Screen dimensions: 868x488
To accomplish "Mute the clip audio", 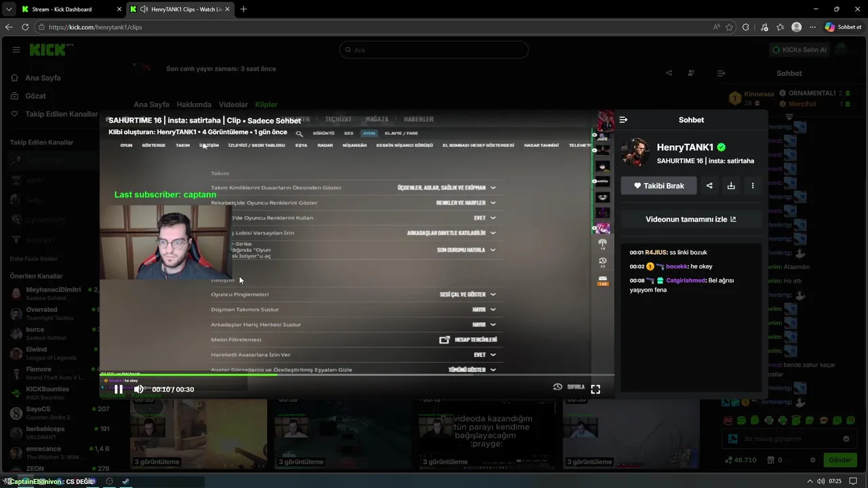I will (x=138, y=389).
